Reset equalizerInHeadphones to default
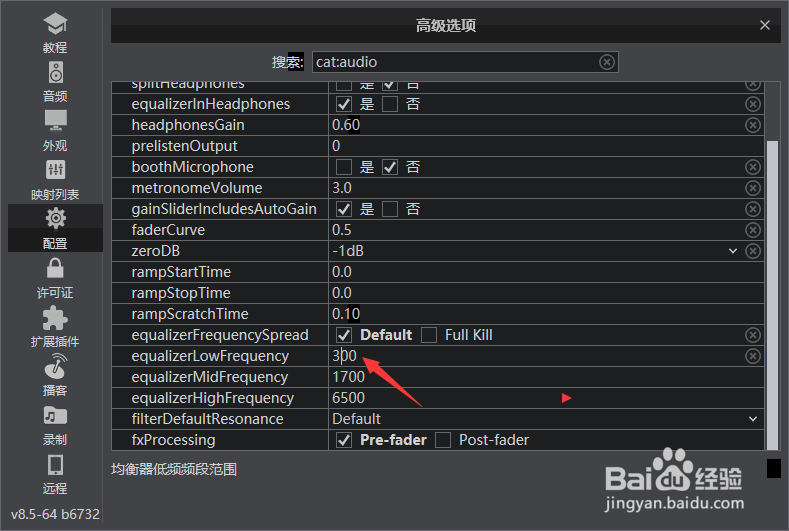789x531 pixels. (x=753, y=104)
